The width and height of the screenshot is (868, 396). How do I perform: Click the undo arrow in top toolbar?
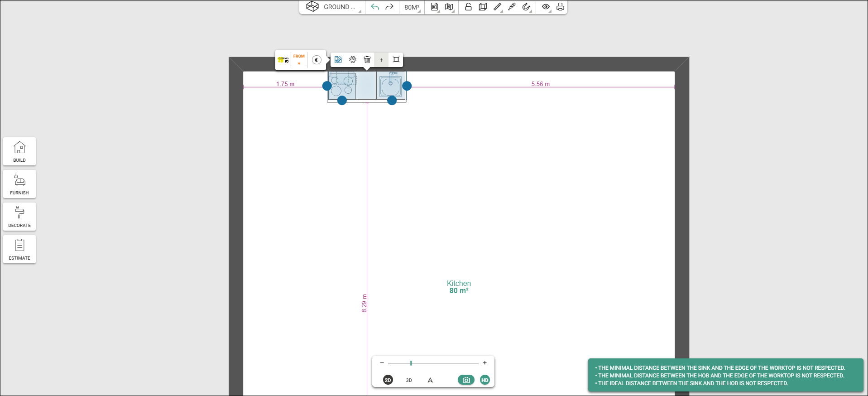[x=375, y=7]
